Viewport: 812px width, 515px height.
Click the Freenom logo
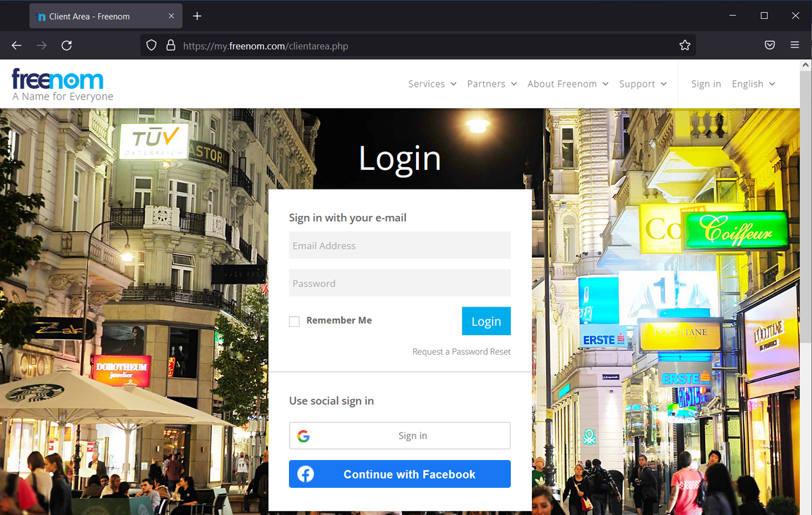(58, 79)
